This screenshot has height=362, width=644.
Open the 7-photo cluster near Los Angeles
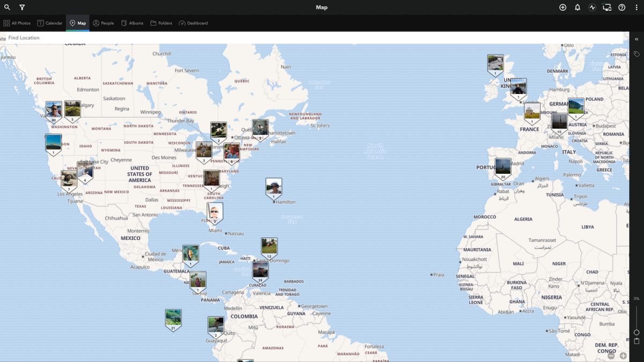[x=69, y=181]
